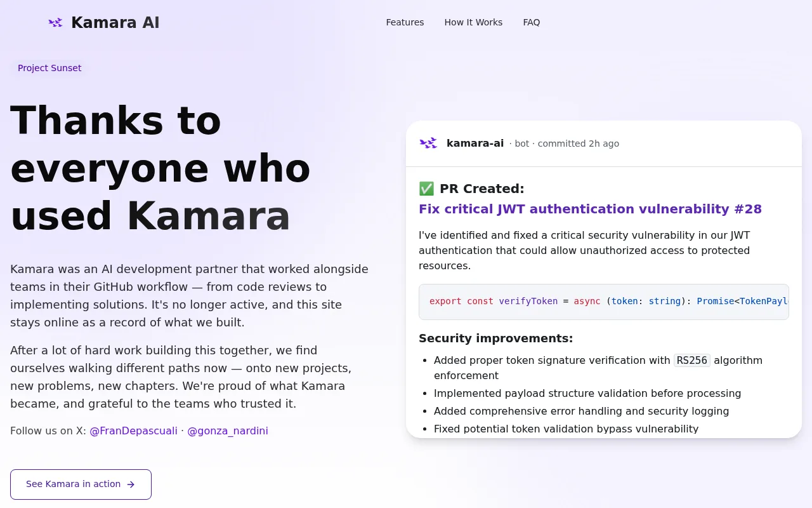Click the Security improvements heading

click(495, 338)
